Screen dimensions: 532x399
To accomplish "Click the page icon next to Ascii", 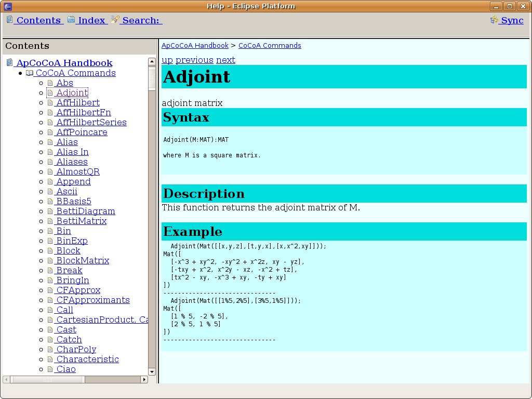I will [50, 191].
